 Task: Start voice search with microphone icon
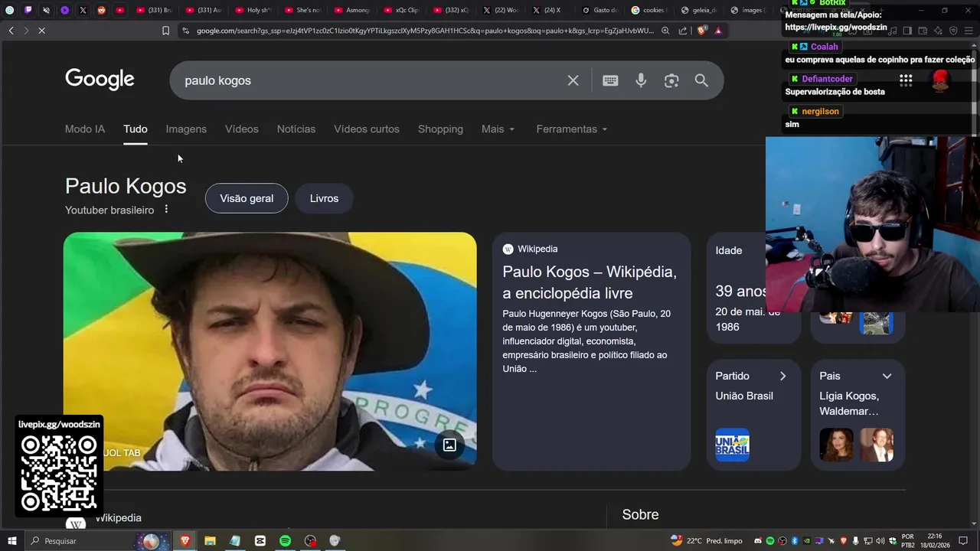click(641, 80)
